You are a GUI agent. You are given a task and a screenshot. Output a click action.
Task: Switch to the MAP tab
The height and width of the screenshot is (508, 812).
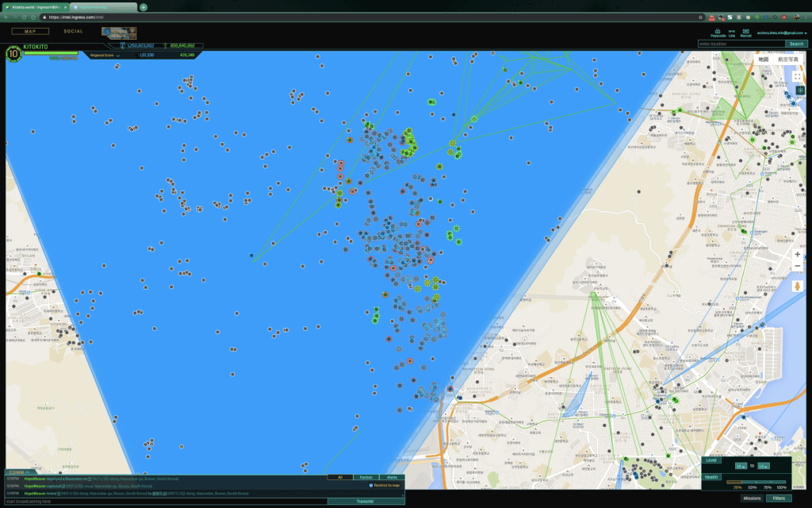coord(30,32)
